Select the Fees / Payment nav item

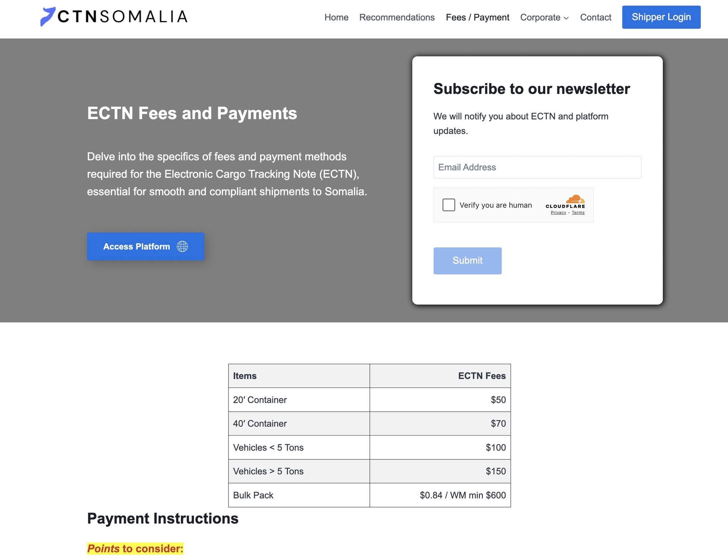[477, 17]
